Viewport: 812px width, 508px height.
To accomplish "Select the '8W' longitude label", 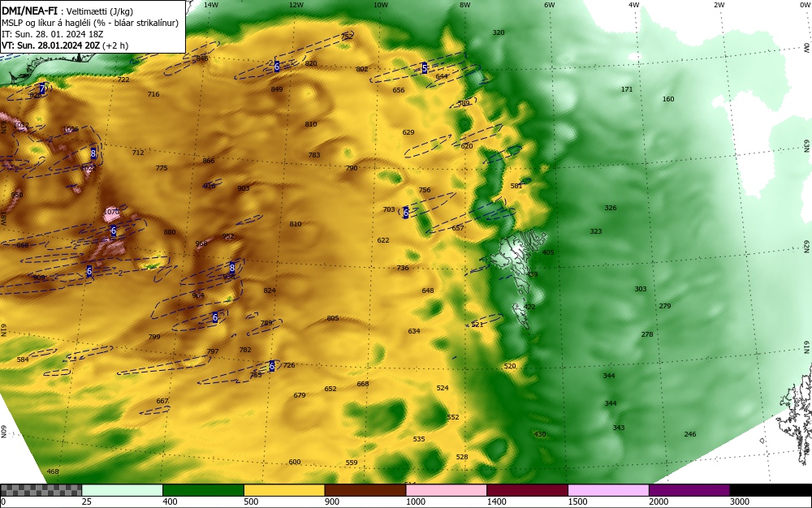I will coord(465,5).
